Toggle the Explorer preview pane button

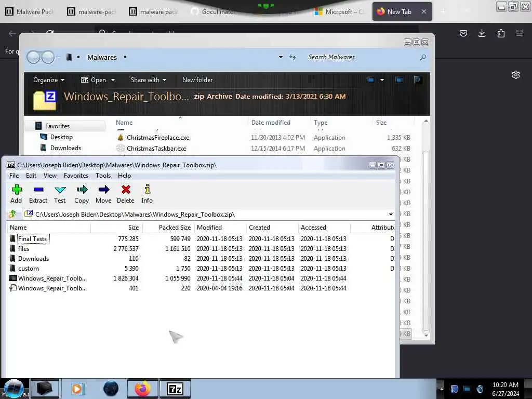(399, 80)
